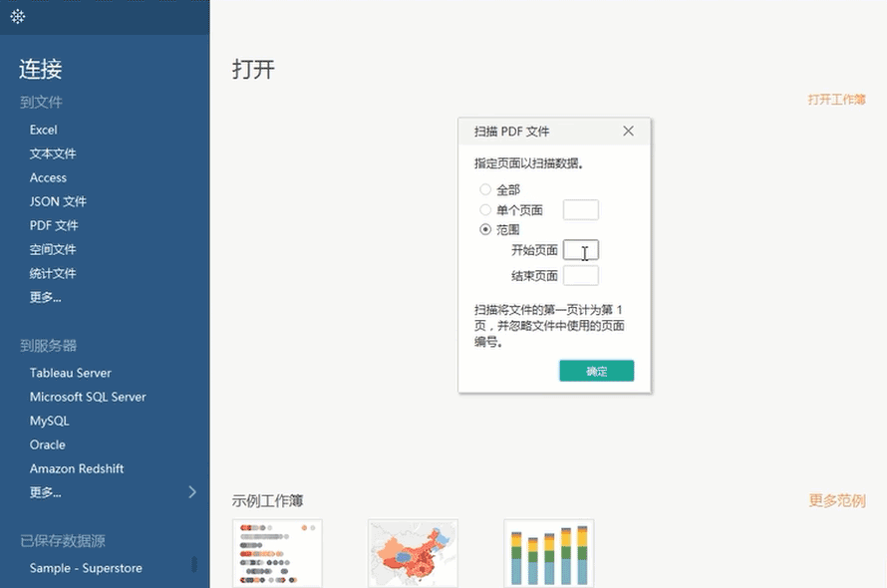Viewport: 887px width, 588px height.
Task: Open 更多... under 到服务器
Action: [x=45, y=492]
